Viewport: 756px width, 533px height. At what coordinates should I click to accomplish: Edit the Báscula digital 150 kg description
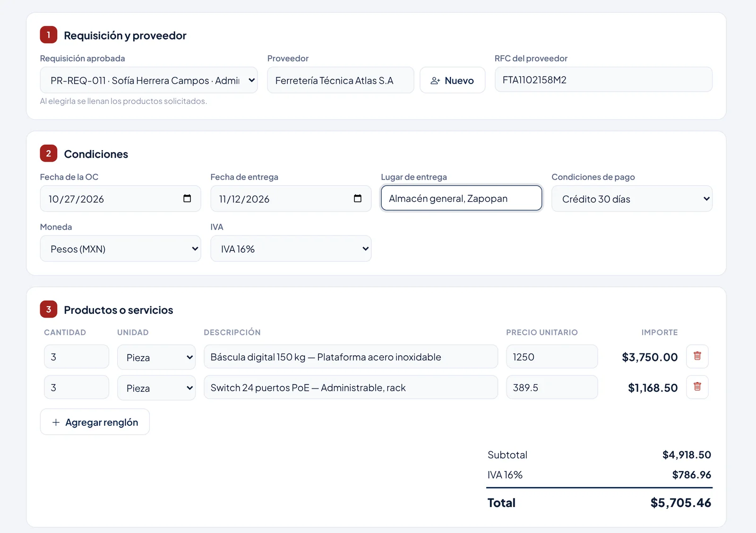coord(351,357)
